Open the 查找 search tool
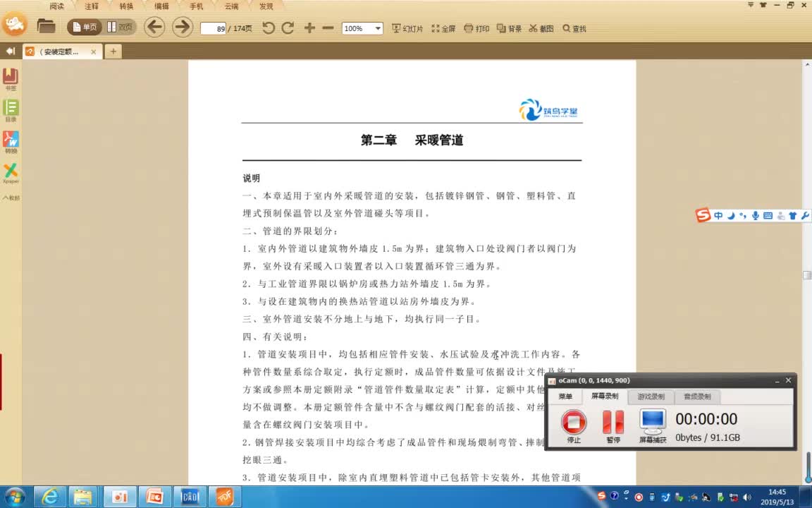Image resolution: width=812 pixels, height=508 pixels. point(574,28)
